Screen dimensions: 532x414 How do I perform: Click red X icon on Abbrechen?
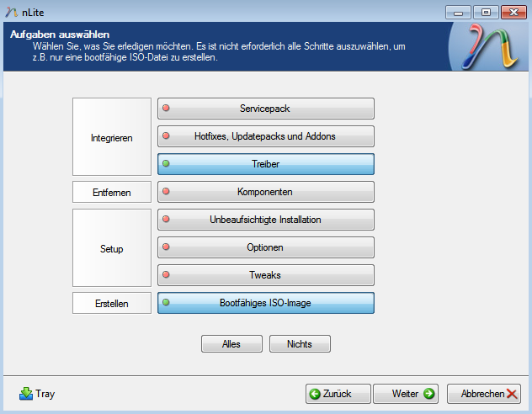point(513,393)
